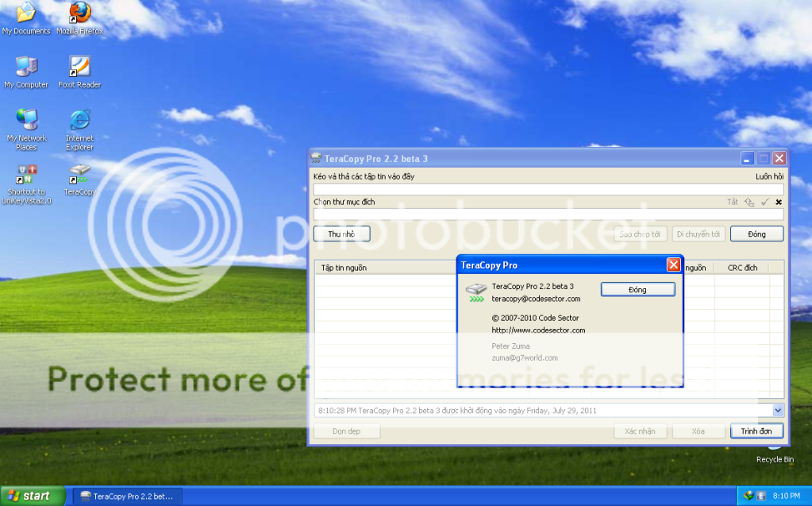Screen dimensions: 812x506
Task: Click the Xóa button
Action: click(698, 431)
